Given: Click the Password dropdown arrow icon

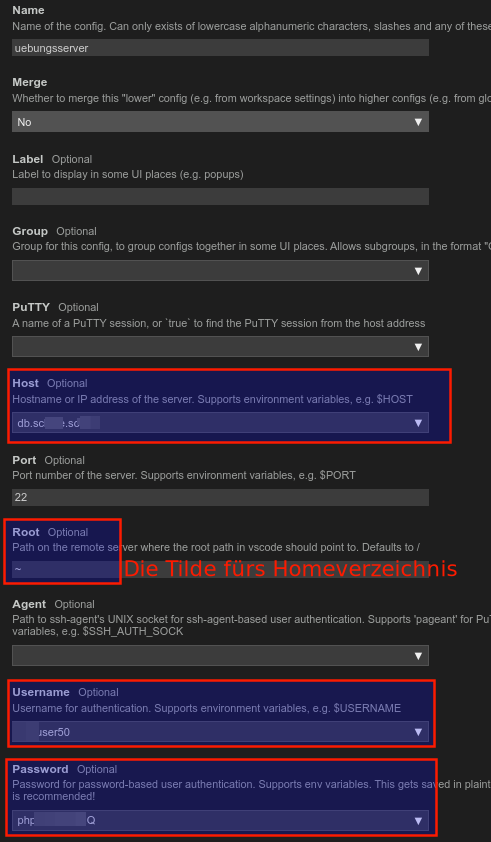Looking at the screenshot, I should [x=418, y=821].
